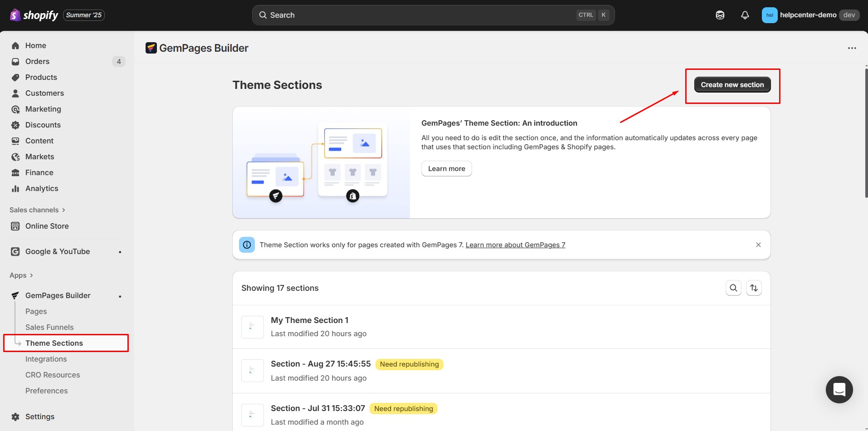Click the Online Store icon in sidebar

[x=16, y=226]
